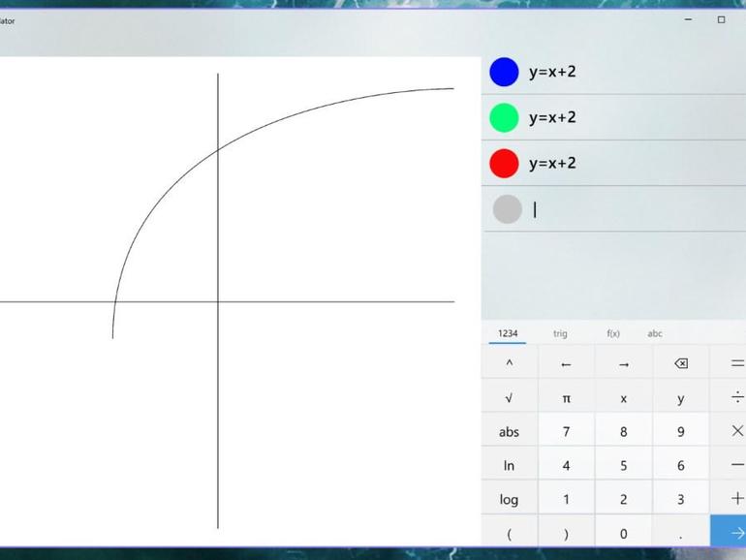This screenshot has width=746, height=560.
Task: Insert the ln function key
Action: pyautogui.click(x=509, y=465)
